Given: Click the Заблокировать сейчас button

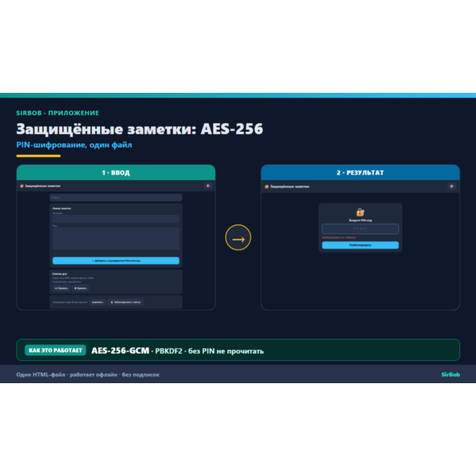Looking at the screenshot, I should [x=125, y=302].
